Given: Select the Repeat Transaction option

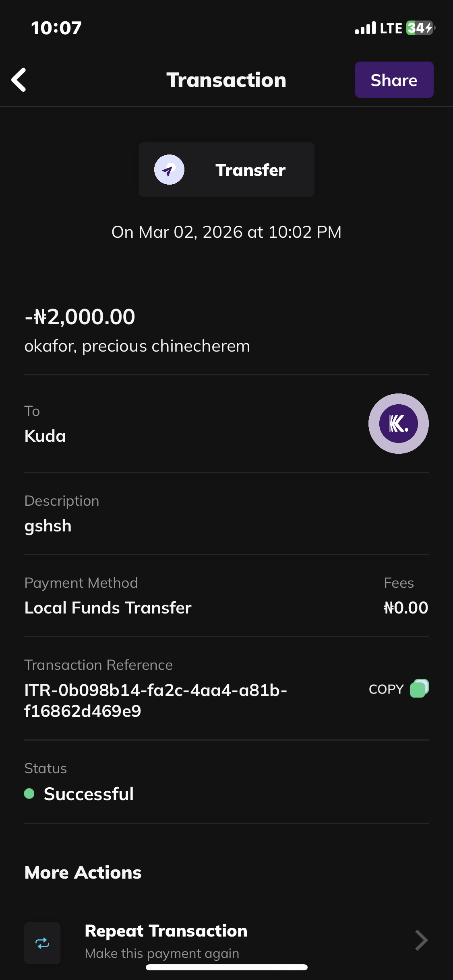Looking at the screenshot, I should [166, 931].
